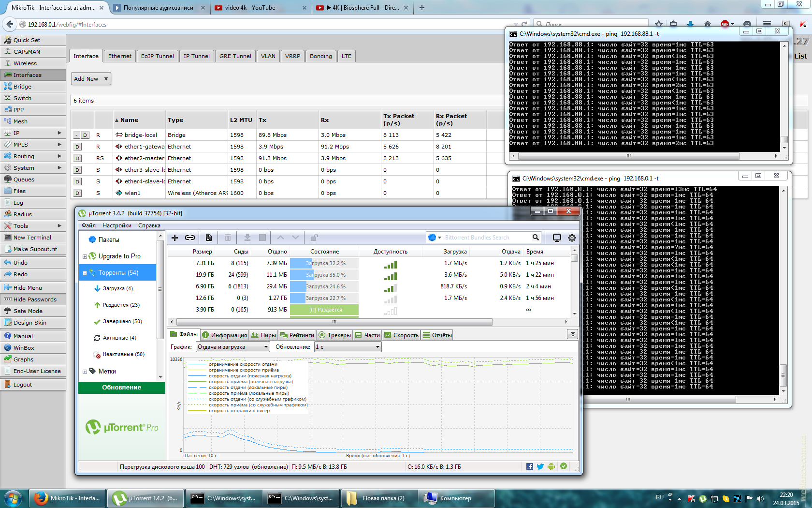812x508 pixels.
Task: Click the Facebook icon in µTorrent status bar
Action: (530, 466)
